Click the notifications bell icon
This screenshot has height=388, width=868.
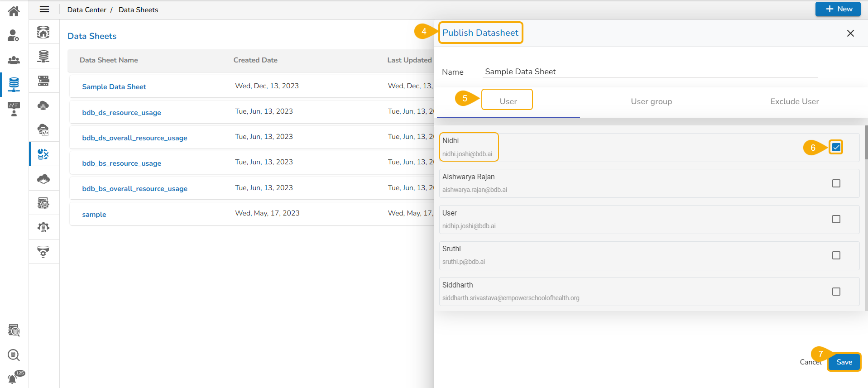pos(13,378)
